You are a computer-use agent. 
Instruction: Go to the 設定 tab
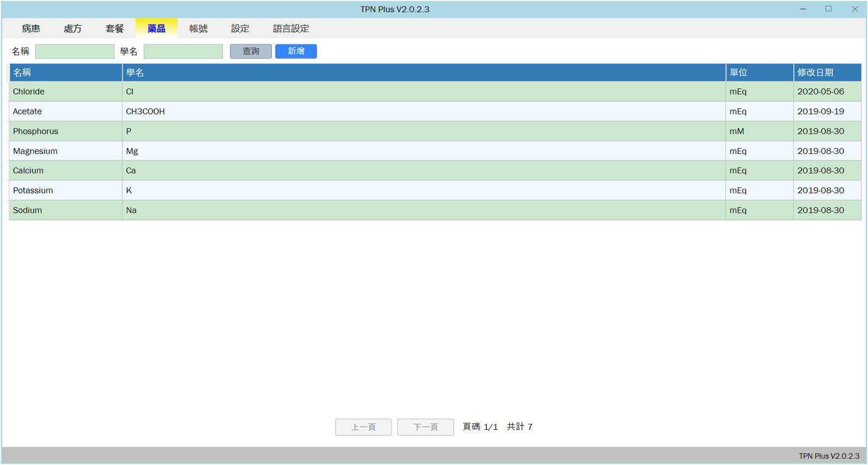pos(240,29)
